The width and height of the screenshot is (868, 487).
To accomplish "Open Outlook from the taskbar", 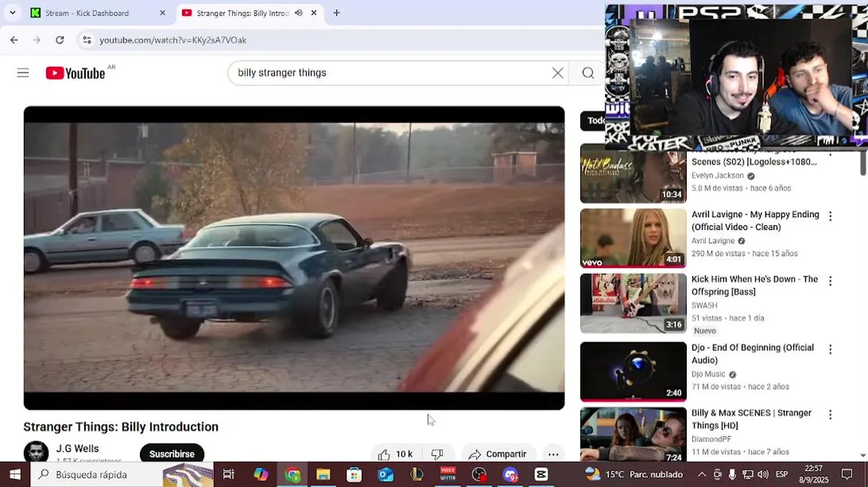I will pyautogui.click(x=385, y=474).
